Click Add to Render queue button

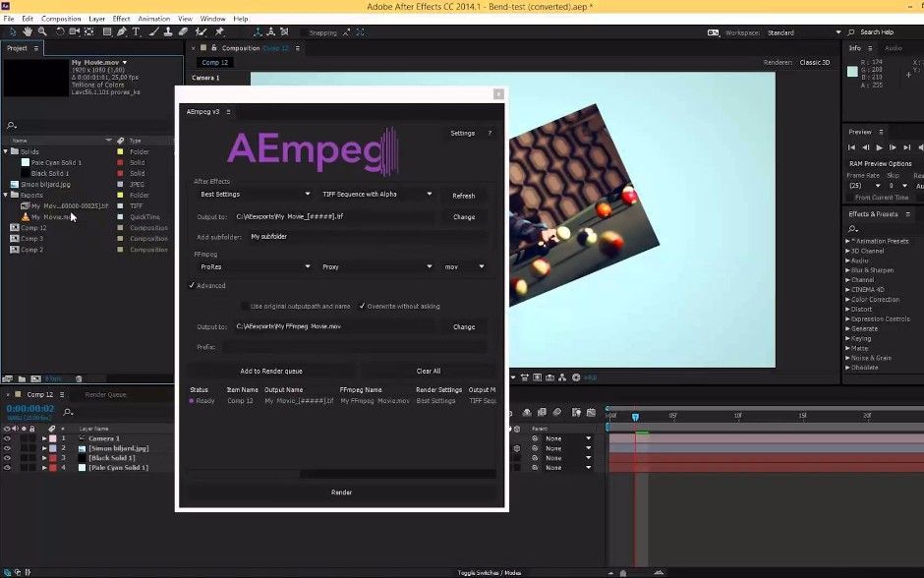[271, 372]
